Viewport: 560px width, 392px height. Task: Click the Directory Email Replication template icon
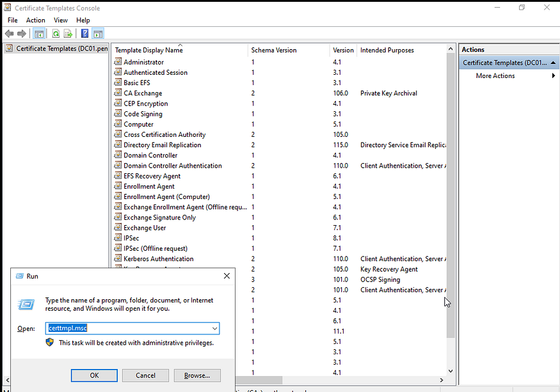tap(118, 145)
